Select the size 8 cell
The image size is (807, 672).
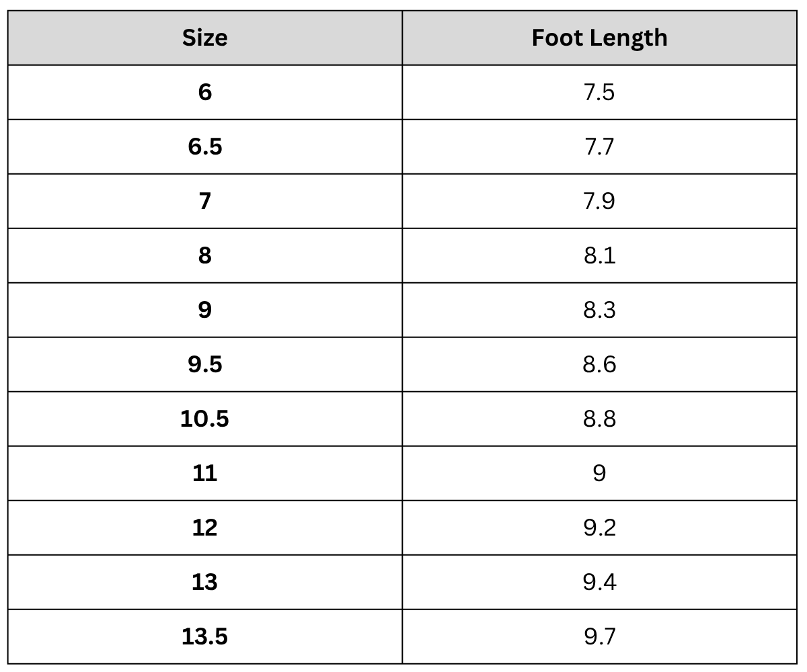pyautogui.click(x=205, y=255)
